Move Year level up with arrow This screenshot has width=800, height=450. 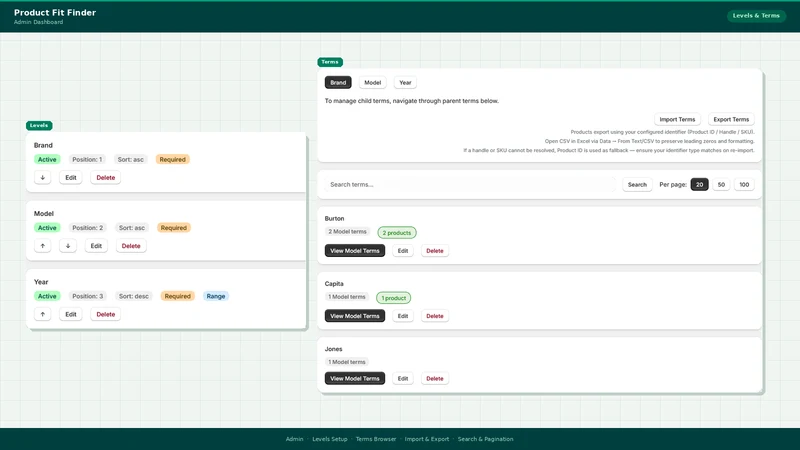pyautogui.click(x=42, y=314)
